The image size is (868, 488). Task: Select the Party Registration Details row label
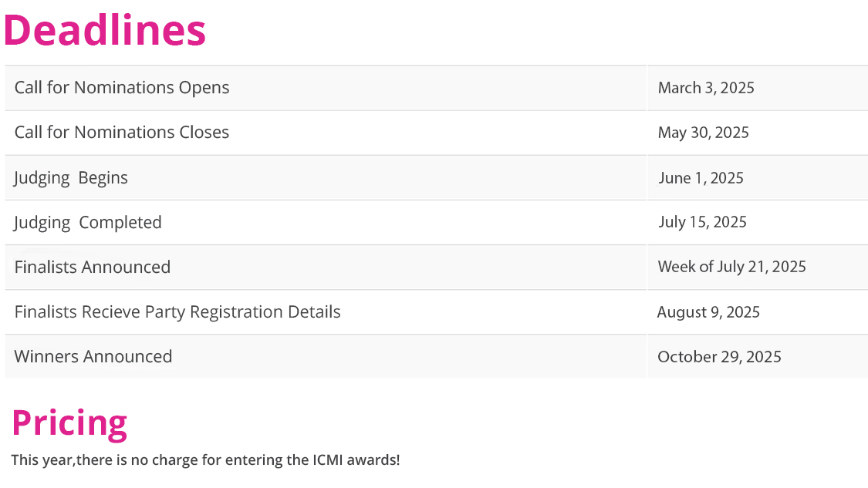coord(177,312)
